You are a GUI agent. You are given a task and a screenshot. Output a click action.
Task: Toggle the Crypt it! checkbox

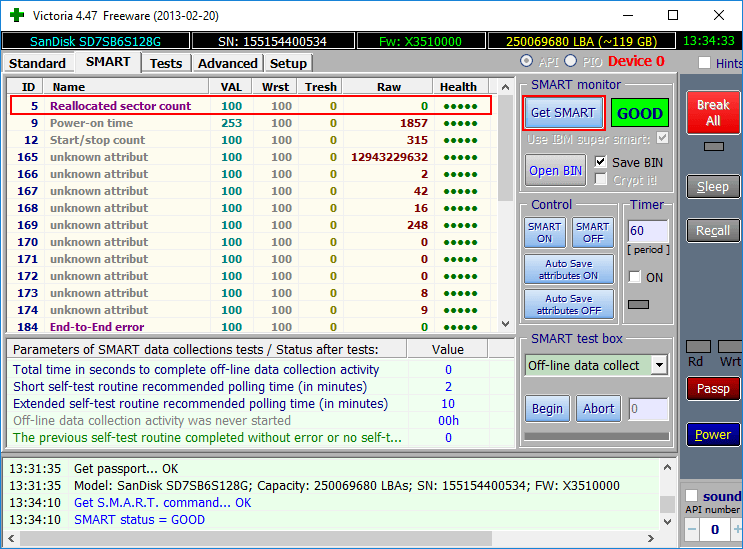(x=600, y=180)
